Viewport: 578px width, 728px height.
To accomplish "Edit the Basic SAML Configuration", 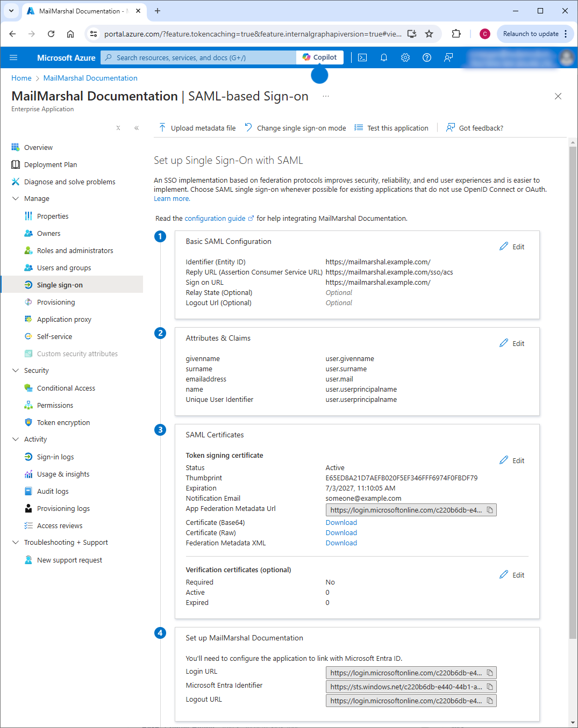I will click(512, 247).
